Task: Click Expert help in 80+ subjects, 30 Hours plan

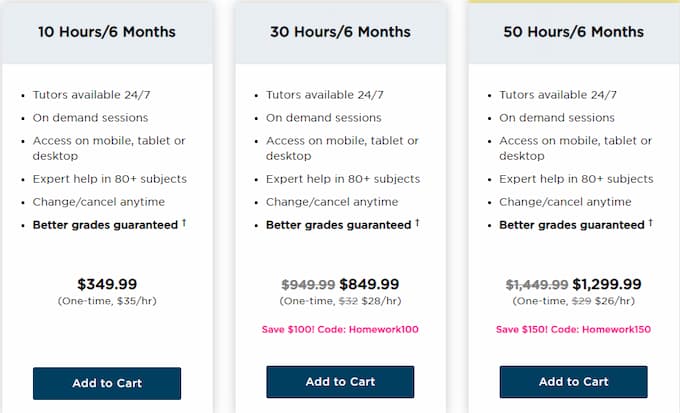Action: [x=343, y=179]
